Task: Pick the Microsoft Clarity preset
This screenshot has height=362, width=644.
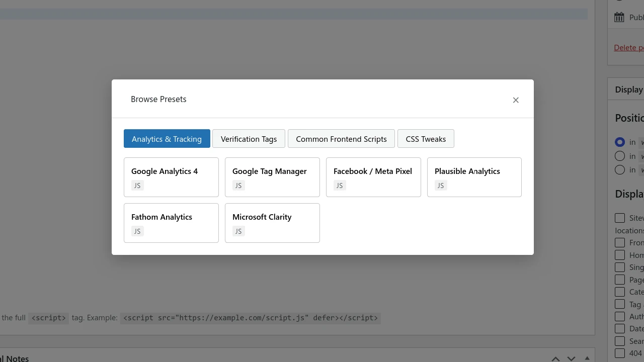Action: pyautogui.click(x=272, y=223)
